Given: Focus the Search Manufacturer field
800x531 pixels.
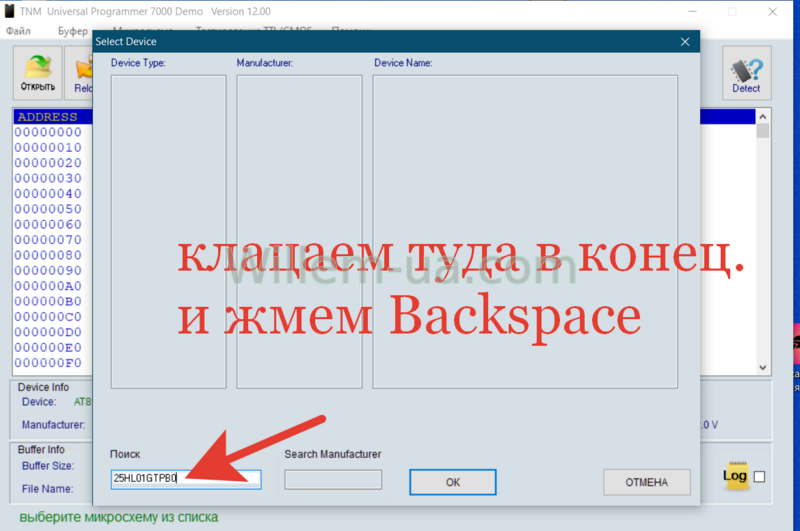Looking at the screenshot, I should coord(333,480).
